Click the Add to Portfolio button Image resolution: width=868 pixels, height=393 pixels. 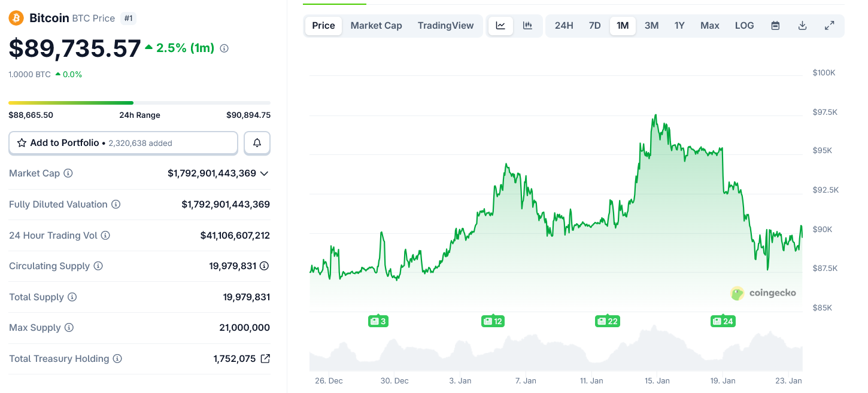66,142
